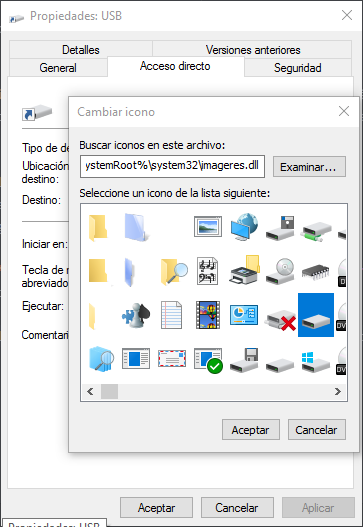Select the Windows logo drive icon
The image size is (363, 527).
point(316,362)
